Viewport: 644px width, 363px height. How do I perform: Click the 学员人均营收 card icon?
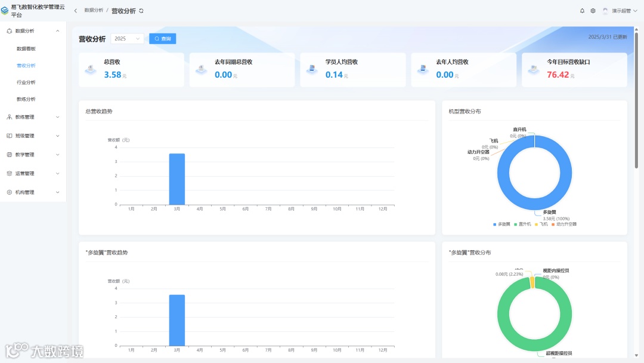pyautogui.click(x=312, y=69)
